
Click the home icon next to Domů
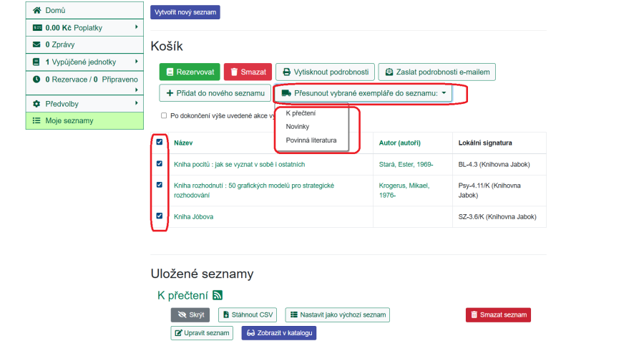[37, 11]
